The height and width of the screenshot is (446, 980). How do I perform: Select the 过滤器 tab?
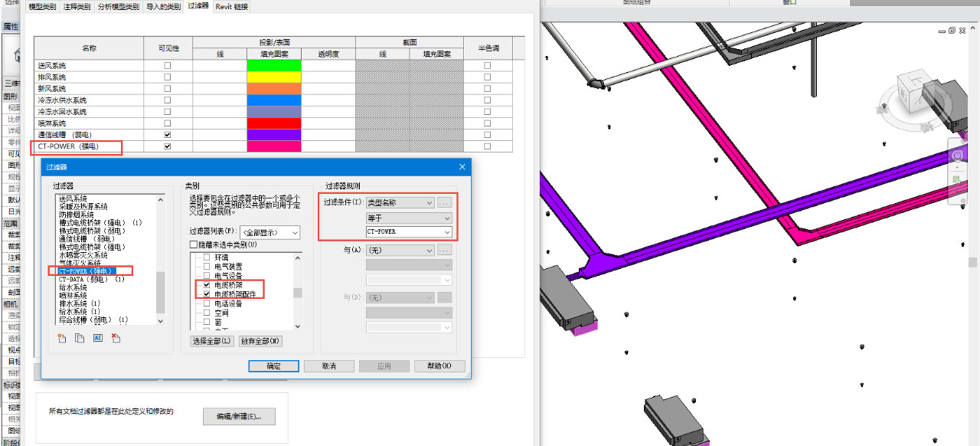click(198, 7)
